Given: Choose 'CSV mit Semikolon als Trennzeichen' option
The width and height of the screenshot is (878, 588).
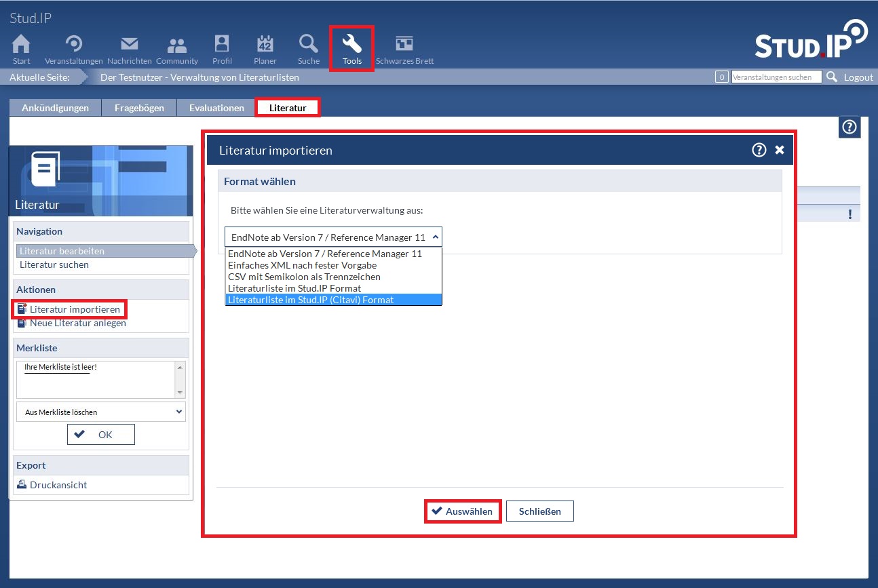Looking at the screenshot, I should (x=304, y=277).
